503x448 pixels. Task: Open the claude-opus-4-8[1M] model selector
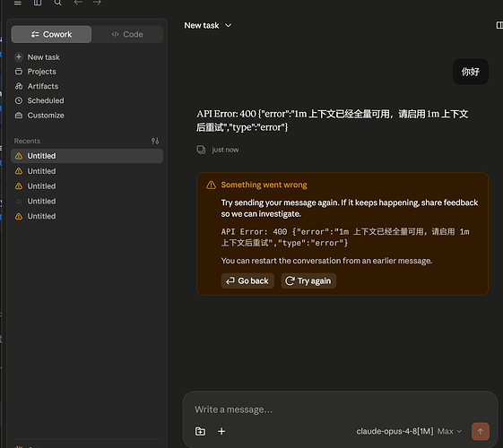coord(395,431)
